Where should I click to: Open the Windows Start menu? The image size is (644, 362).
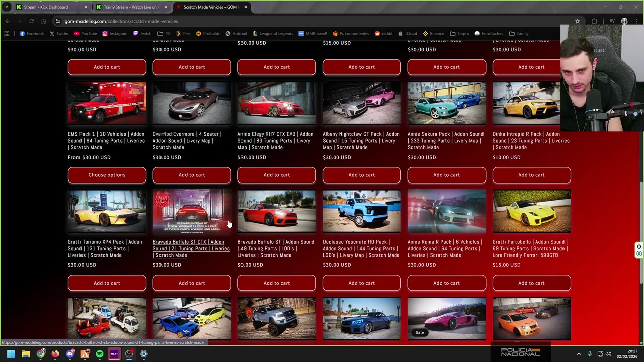click(11, 354)
